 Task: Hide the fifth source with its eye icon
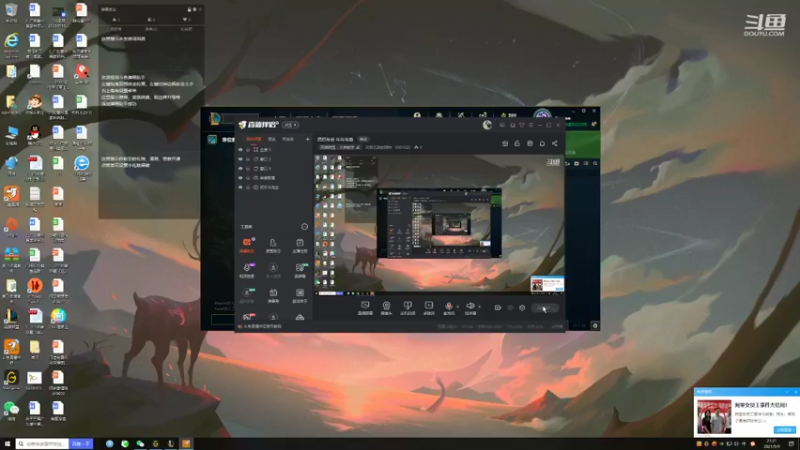(241, 187)
